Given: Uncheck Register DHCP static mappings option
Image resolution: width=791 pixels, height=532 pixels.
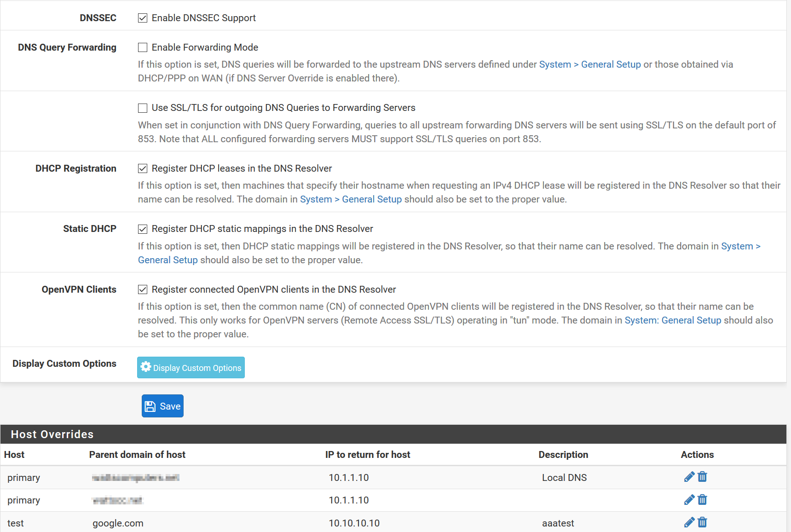Looking at the screenshot, I should click(x=143, y=229).
